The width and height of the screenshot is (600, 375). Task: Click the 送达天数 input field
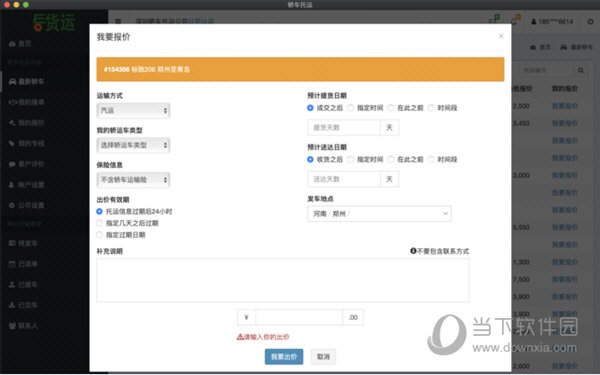344,179
